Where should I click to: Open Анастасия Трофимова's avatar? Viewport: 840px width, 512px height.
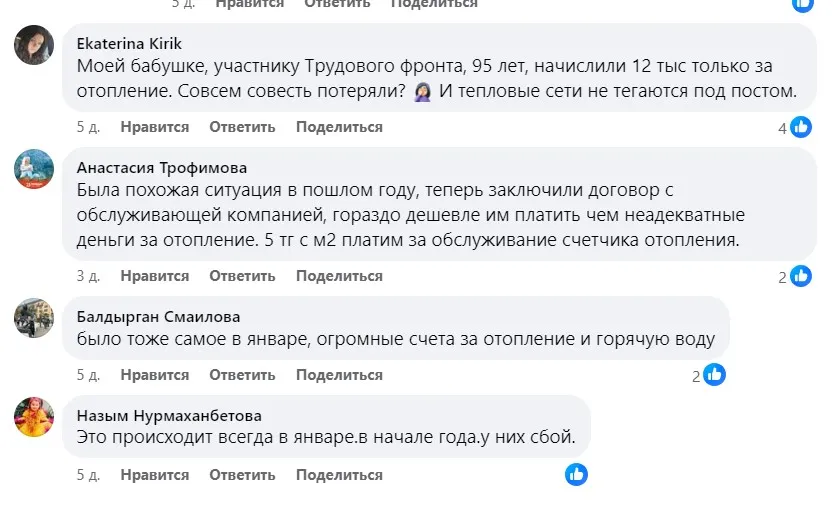(34, 169)
